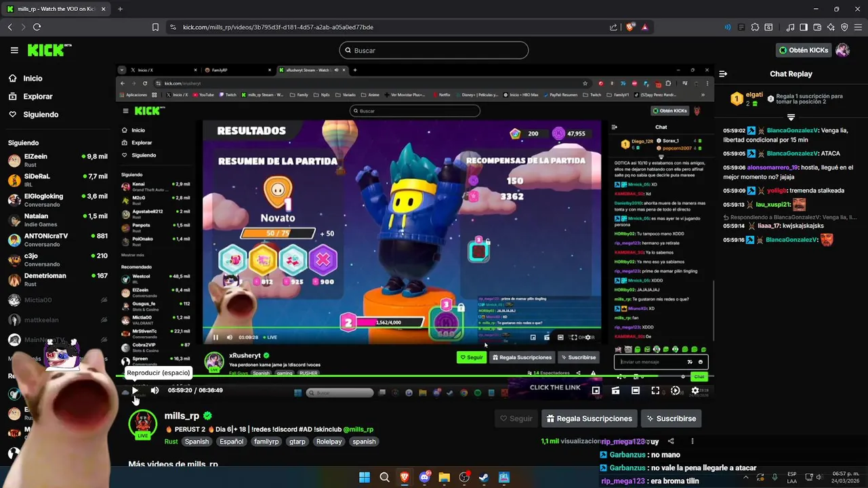
Task: Click the Obtén KICKs button
Action: [x=804, y=50]
